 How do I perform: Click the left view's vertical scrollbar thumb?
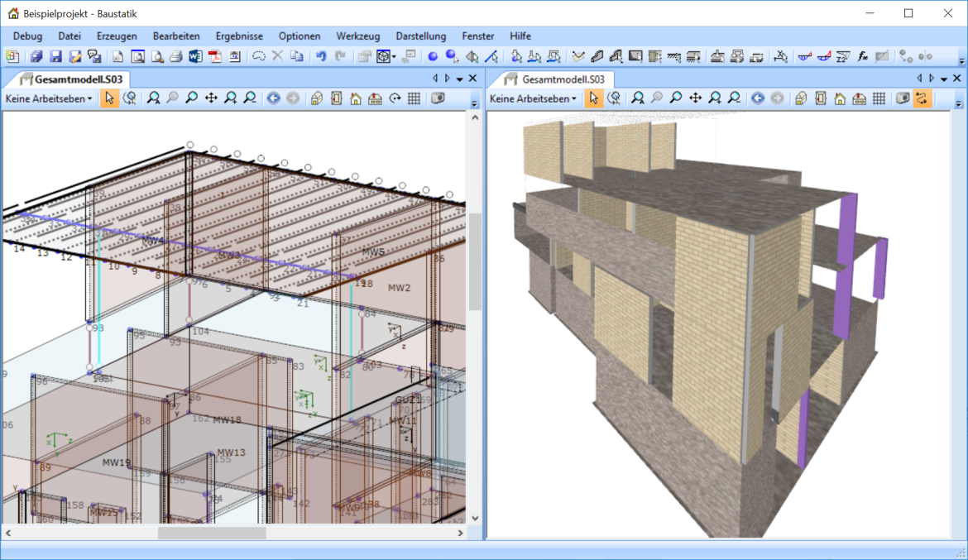[x=475, y=261]
